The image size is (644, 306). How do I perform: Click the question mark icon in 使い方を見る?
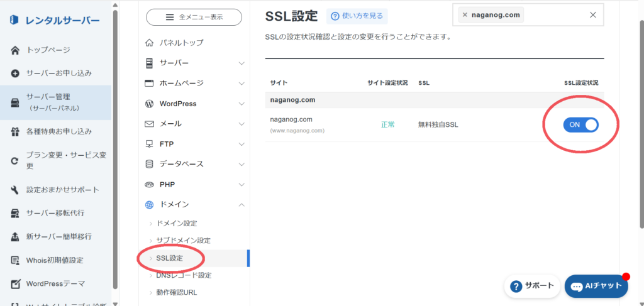[x=335, y=16]
